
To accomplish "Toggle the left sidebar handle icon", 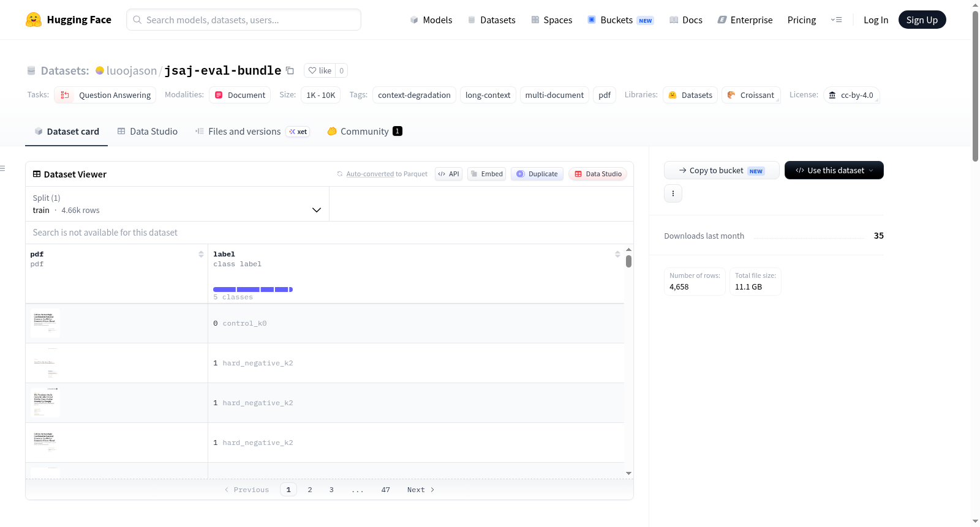I will click(x=3, y=168).
